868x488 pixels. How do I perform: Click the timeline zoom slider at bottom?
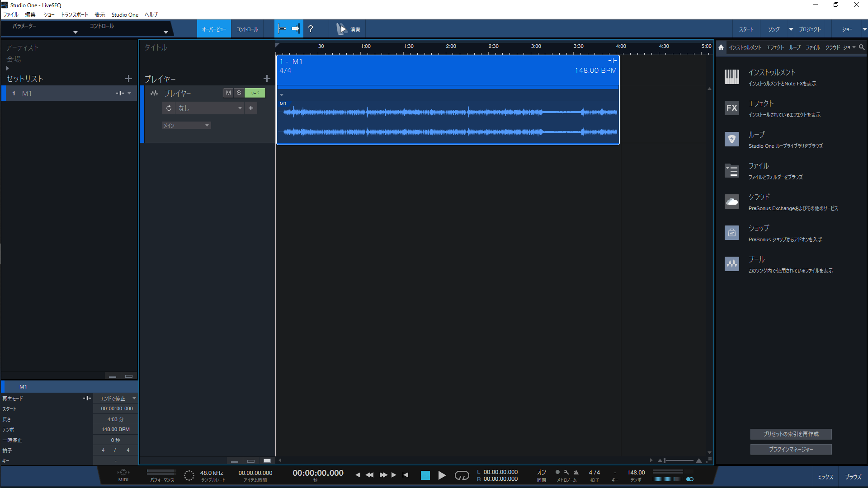coord(678,460)
